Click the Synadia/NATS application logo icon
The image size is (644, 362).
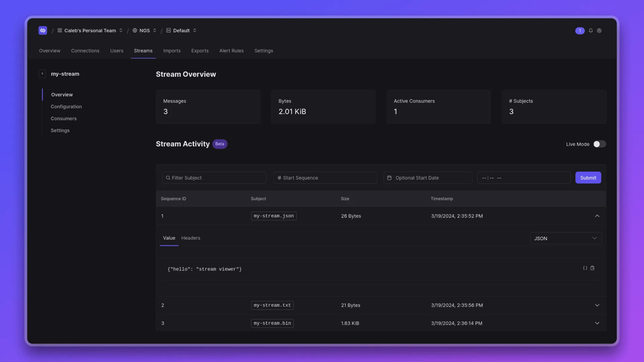[43, 31]
